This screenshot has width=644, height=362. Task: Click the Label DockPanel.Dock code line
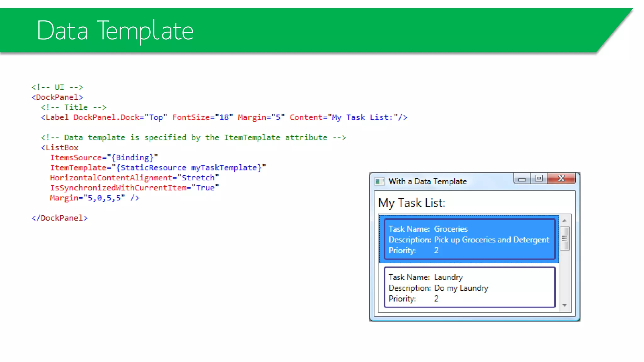point(224,118)
